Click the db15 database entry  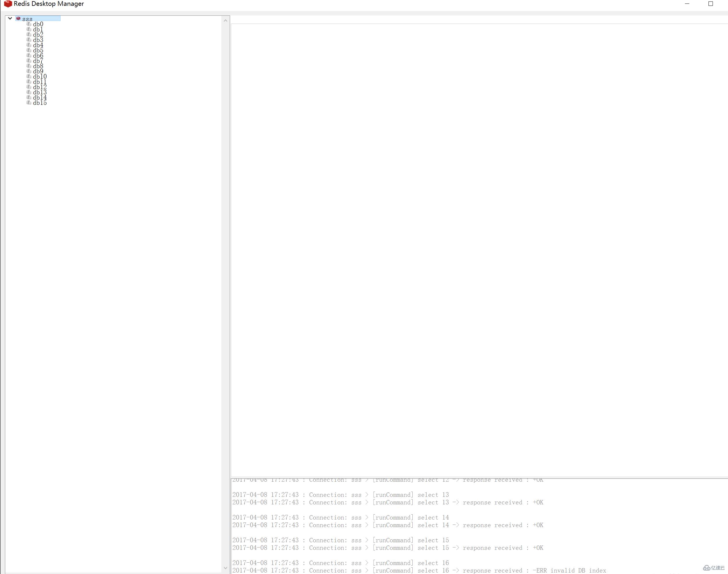(38, 103)
